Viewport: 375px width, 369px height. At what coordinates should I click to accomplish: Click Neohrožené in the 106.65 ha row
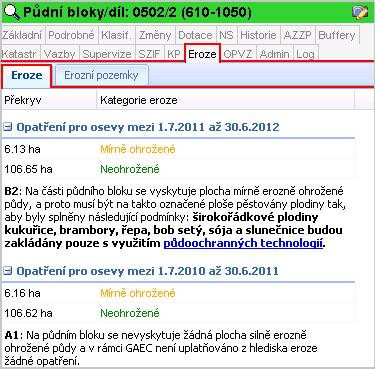click(130, 169)
